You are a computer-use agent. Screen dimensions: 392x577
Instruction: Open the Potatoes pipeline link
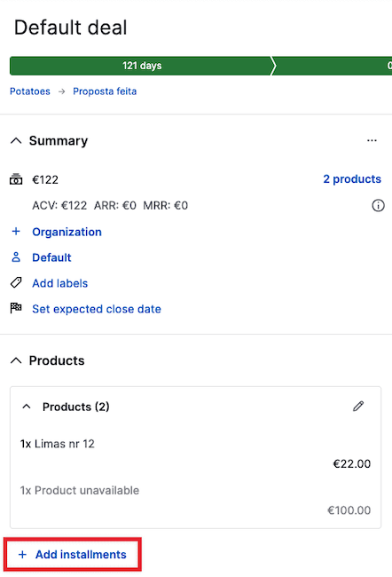(x=30, y=91)
